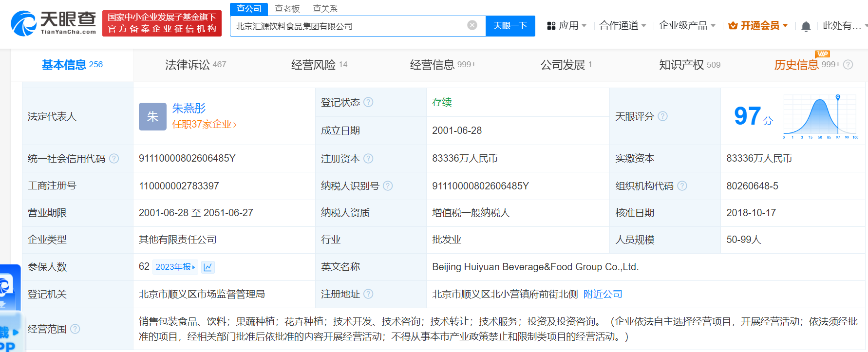The image size is (868, 352).
Task: Click help icon beside 天眼评分
Action: coord(662,116)
